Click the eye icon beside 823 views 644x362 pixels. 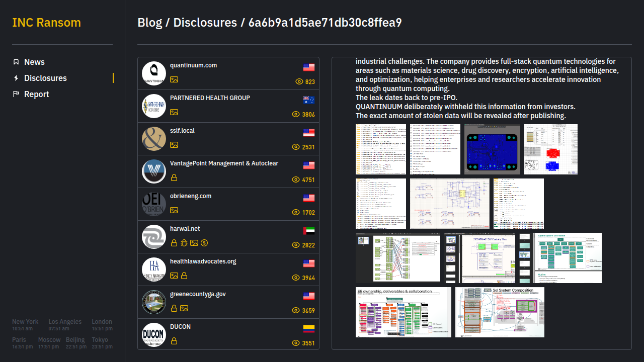tap(299, 81)
